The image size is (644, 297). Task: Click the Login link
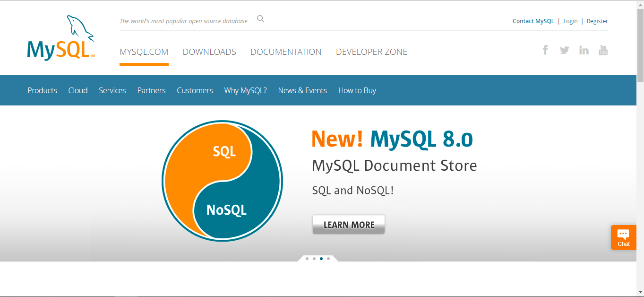click(570, 21)
